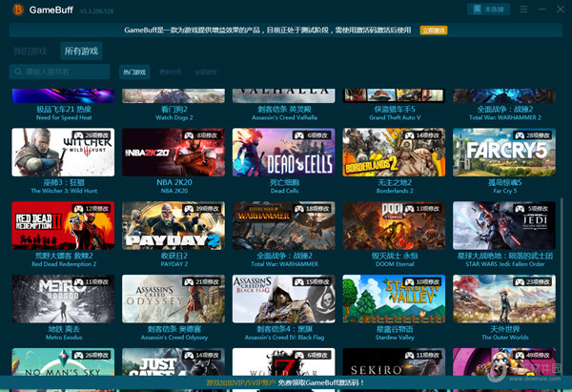This screenshot has height=392, width=572.
Task: Click the 'Assassin's Creed Valhalla' title text
Action: [x=284, y=117]
